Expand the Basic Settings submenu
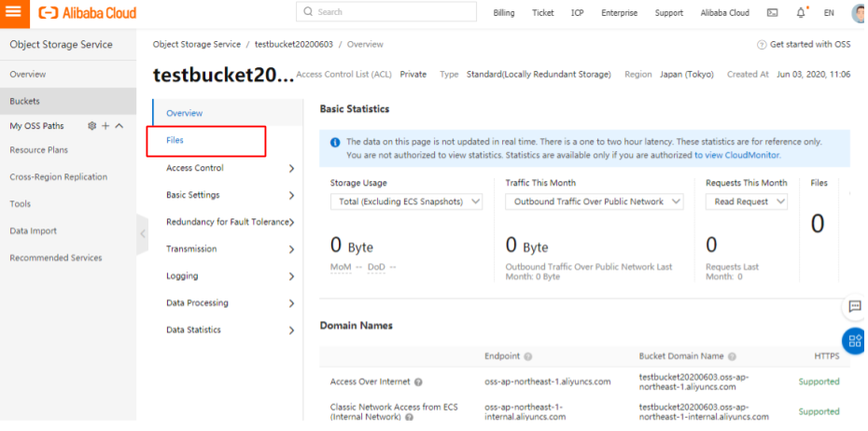The height and width of the screenshot is (431, 868). 291,195
